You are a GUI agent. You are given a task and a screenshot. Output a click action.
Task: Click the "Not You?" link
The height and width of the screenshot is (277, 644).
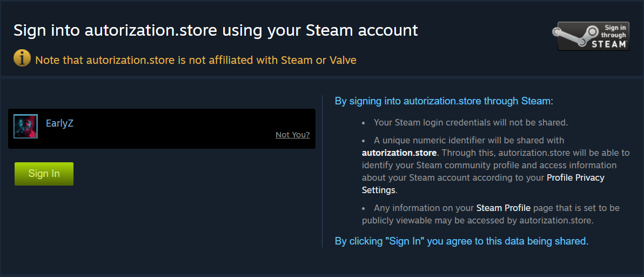[292, 135]
